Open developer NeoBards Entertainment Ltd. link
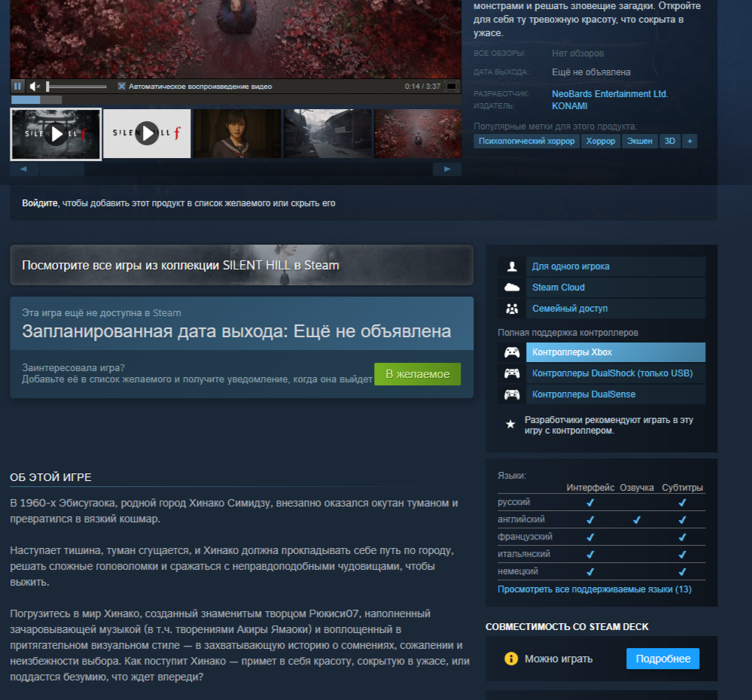This screenshot has height=700, width=752. (610, 94)
